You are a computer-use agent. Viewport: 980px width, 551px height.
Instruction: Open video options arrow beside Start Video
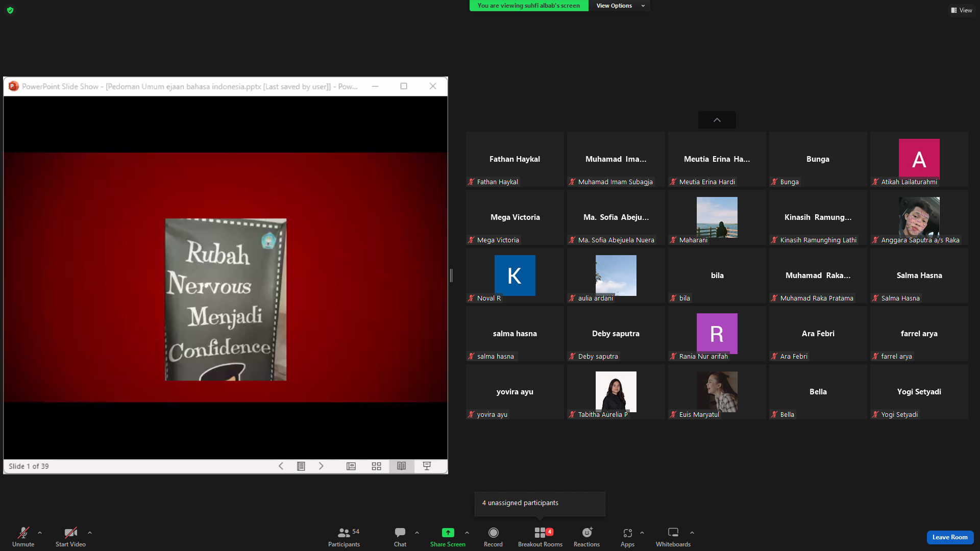[x=90, y=533]
